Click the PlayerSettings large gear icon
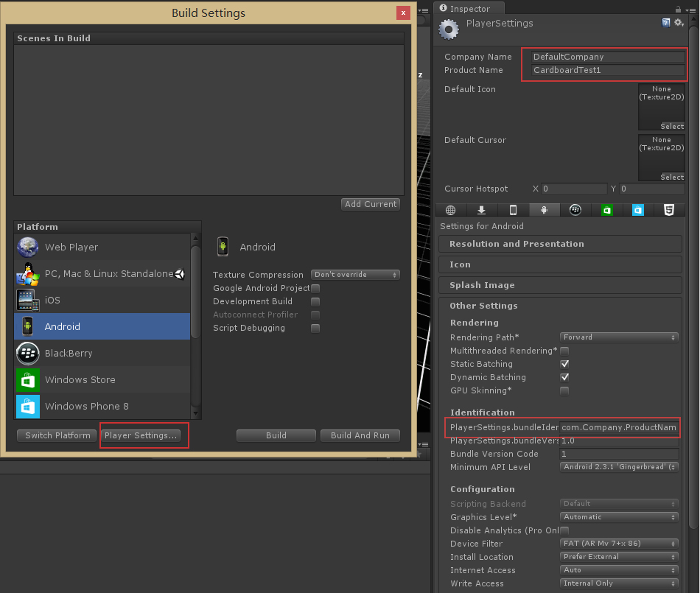The width and height of the screenshot is (700, 593). (x=449, y=29)
